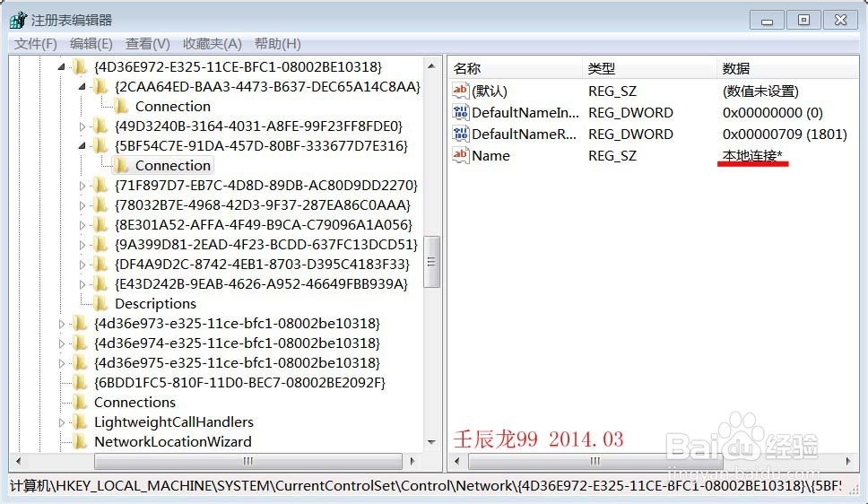Open the 文件(F) menu
The height and width of the screenshot is (504, 868).
point(36,44)
